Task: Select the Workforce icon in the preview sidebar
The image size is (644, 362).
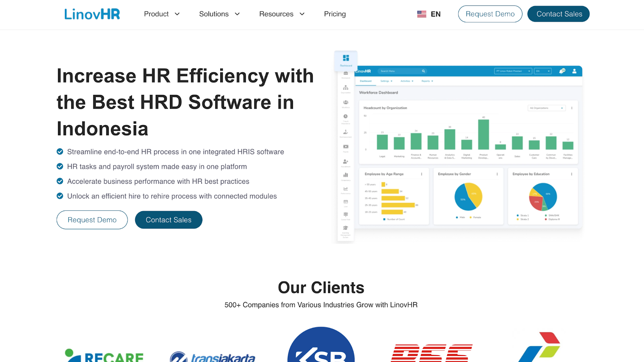Action: point(346,102)
